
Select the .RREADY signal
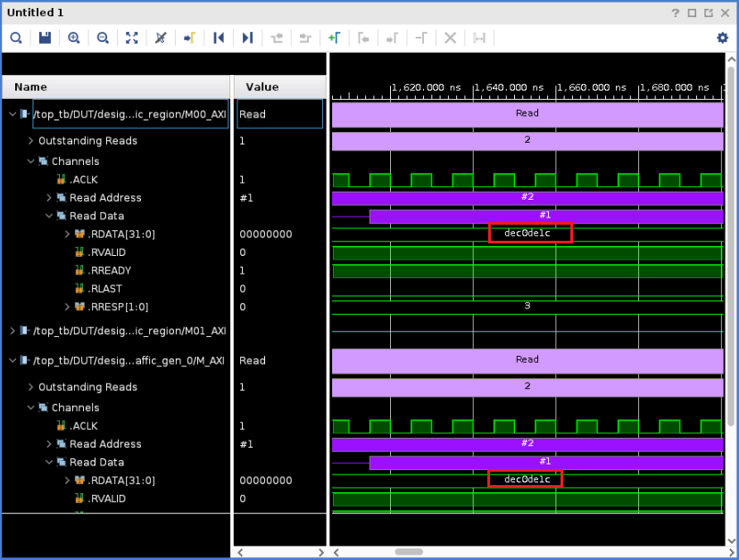[x=110, y=270]
